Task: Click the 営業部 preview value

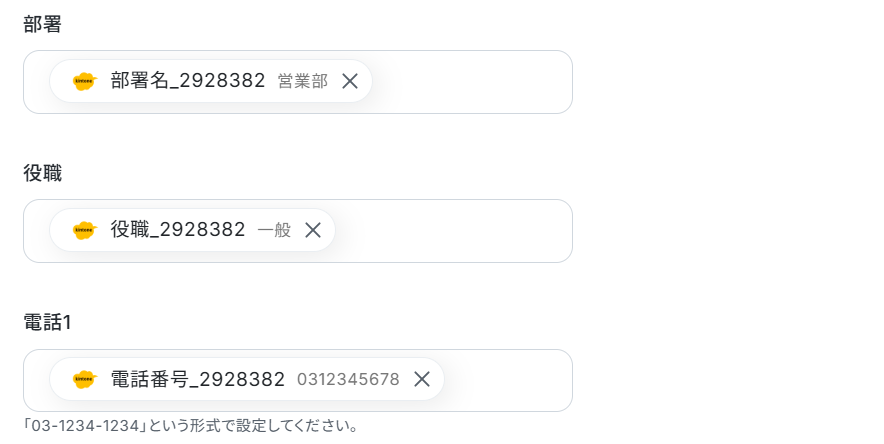Action: [x=303, y=82]
